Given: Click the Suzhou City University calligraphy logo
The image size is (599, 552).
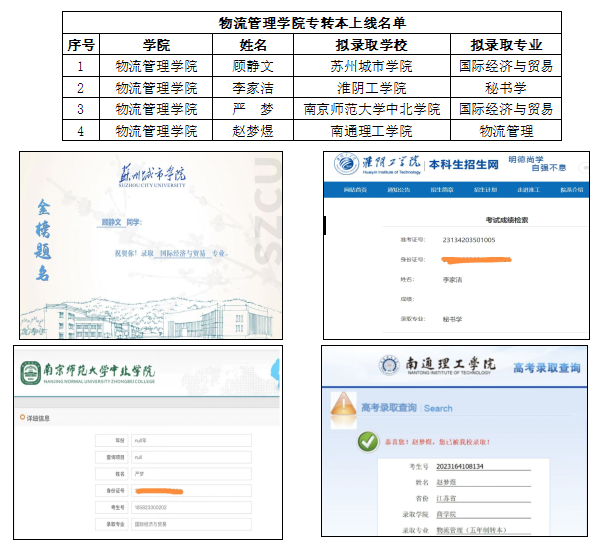Looking at the screenshot, I should tap(152, 176).
